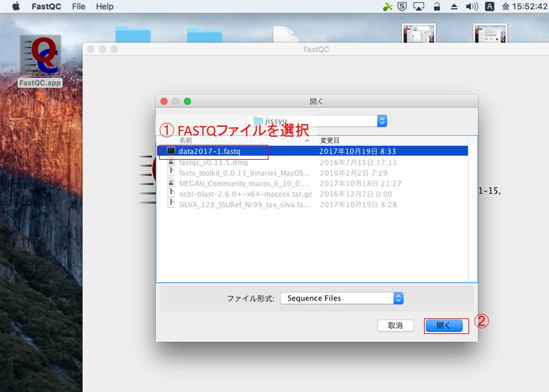Select the second blue desktop folder
The image size is (549, 392).
(204, 35)
